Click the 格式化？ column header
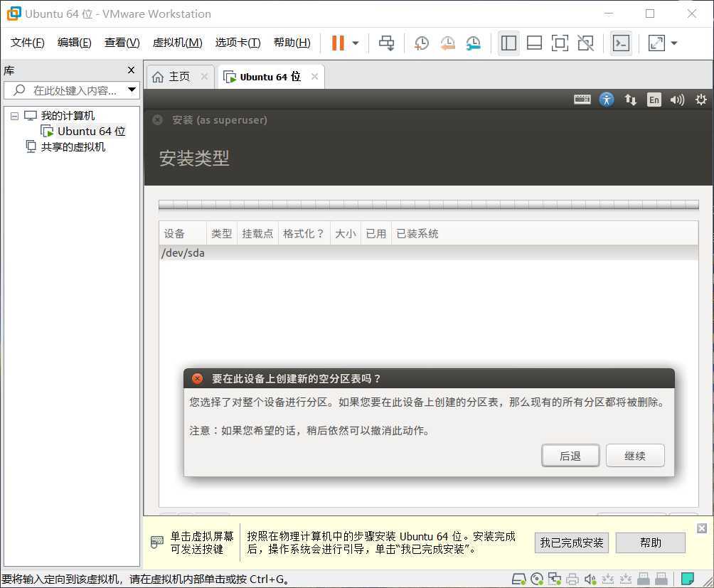 click(304, 233)
